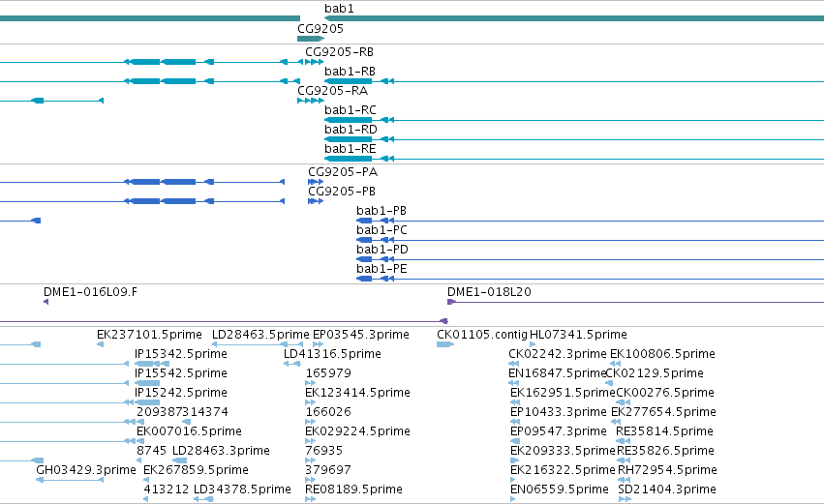Click the CG9205-RA transcript label

pos(332,90)
